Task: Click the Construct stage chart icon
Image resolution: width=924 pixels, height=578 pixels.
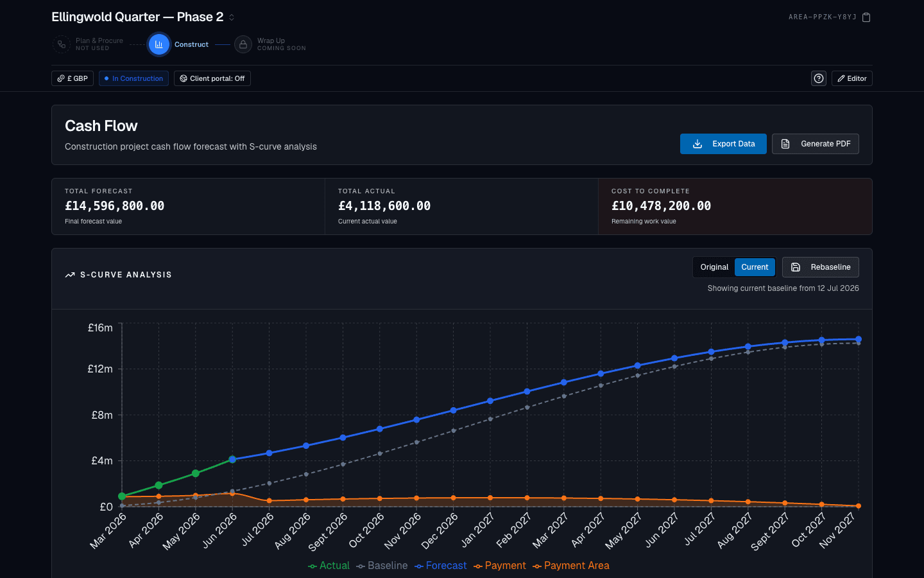Action: tap(158, 44)
